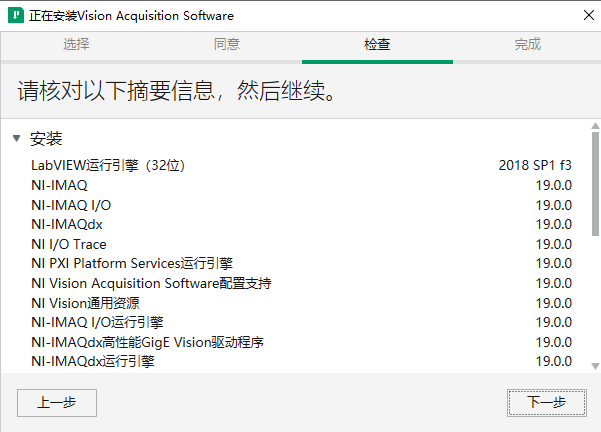Open the 完成 tab
The height and width of the screenshot is (432, 601).
click(527, 44)
